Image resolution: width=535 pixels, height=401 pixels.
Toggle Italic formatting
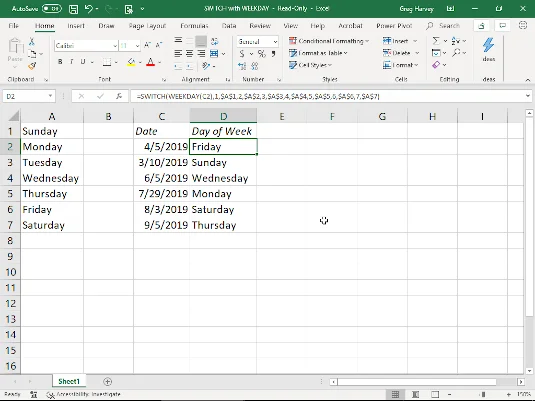coord(72,62)
